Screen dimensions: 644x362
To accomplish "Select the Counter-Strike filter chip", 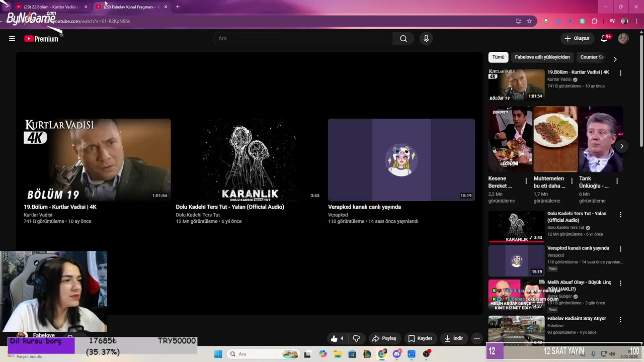I will click(x=592, y=57).
